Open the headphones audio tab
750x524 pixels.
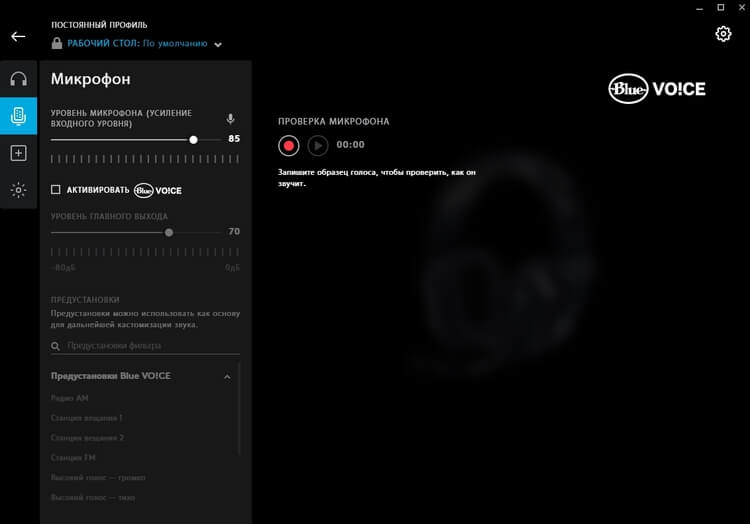point(19,79)
